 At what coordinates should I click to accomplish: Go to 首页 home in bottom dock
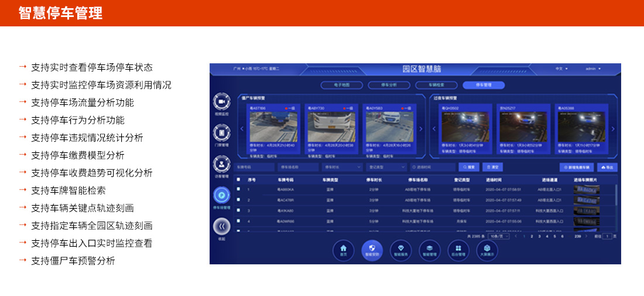coord(343,249)
